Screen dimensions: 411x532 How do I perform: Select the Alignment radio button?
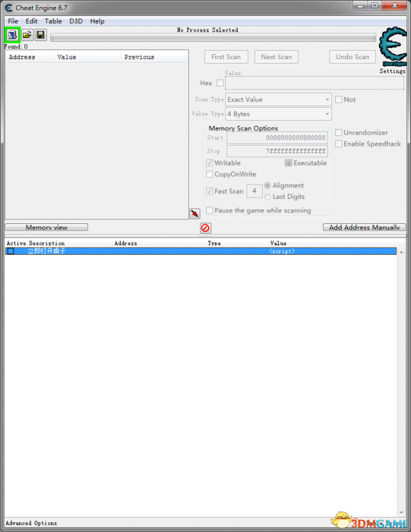267,185
